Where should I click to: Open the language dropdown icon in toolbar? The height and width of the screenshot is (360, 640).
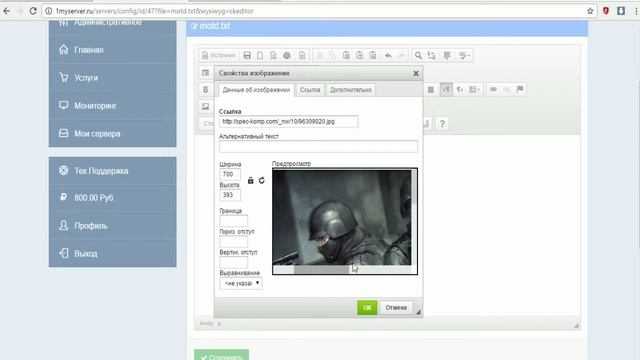[x=474, y=89]
